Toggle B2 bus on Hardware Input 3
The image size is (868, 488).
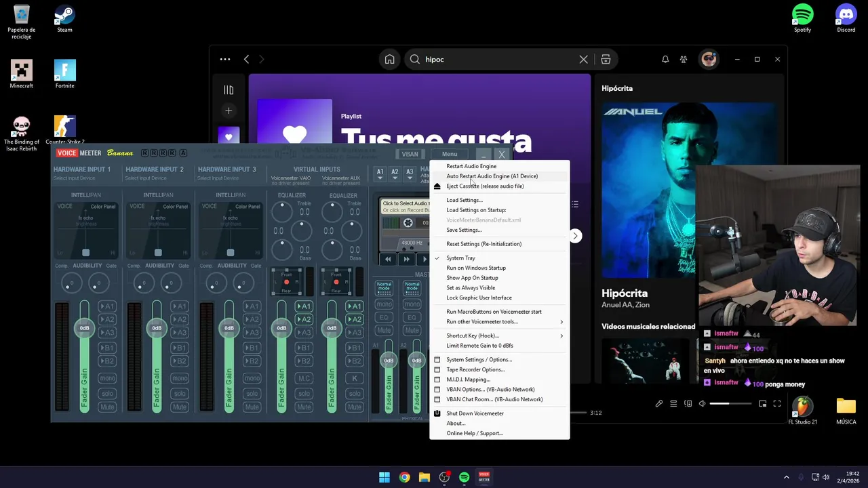tap(252, 361)
